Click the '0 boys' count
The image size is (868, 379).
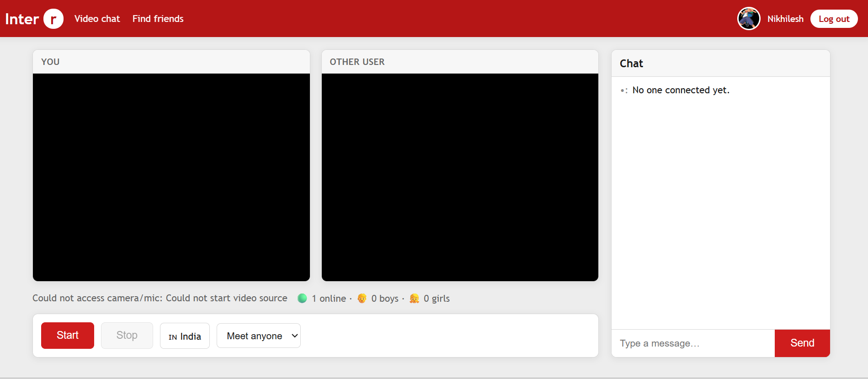tap(385, 299)
